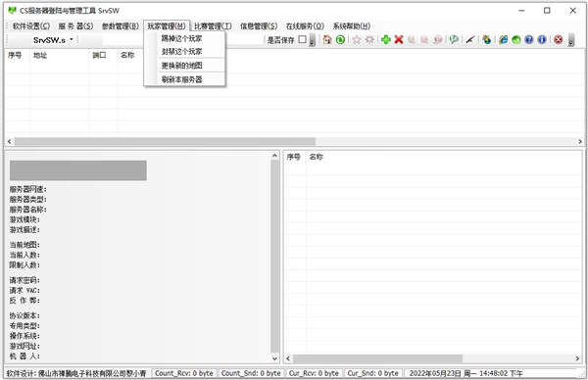Click the blue question mark help icon
The image size is (588, 380).
coord(529,39)
